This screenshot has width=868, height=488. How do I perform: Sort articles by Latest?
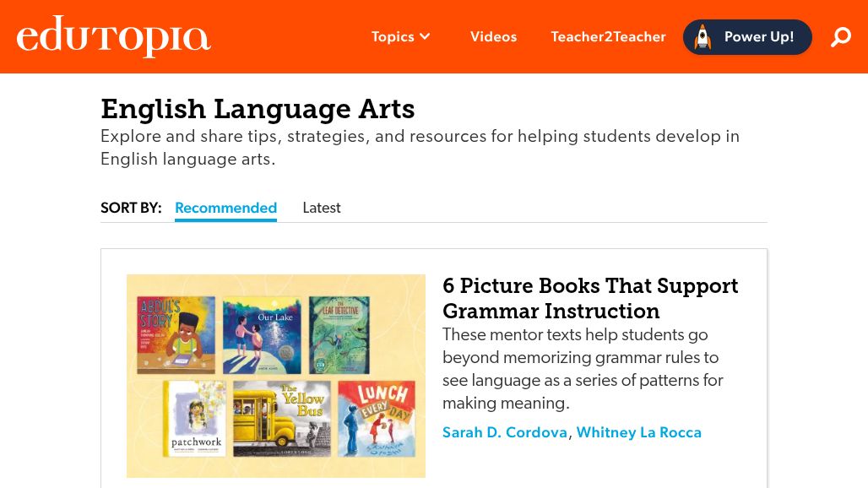point(322,208)
